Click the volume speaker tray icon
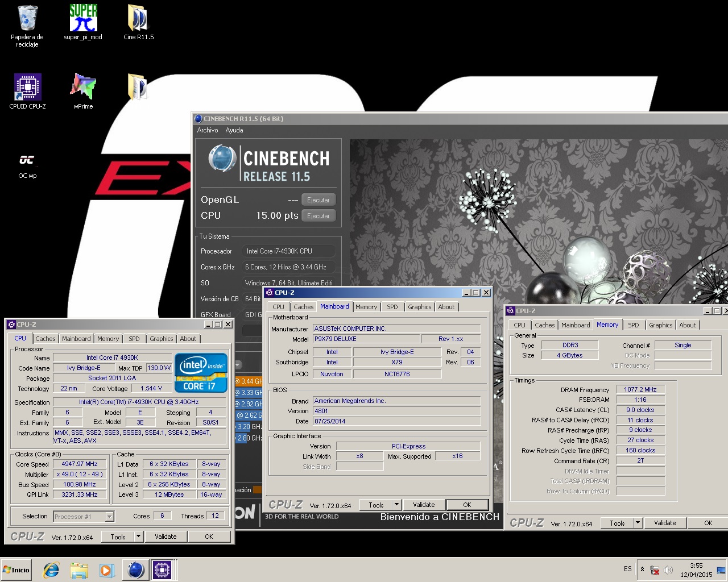The image size is (728, 582). [x=668, y=570]
